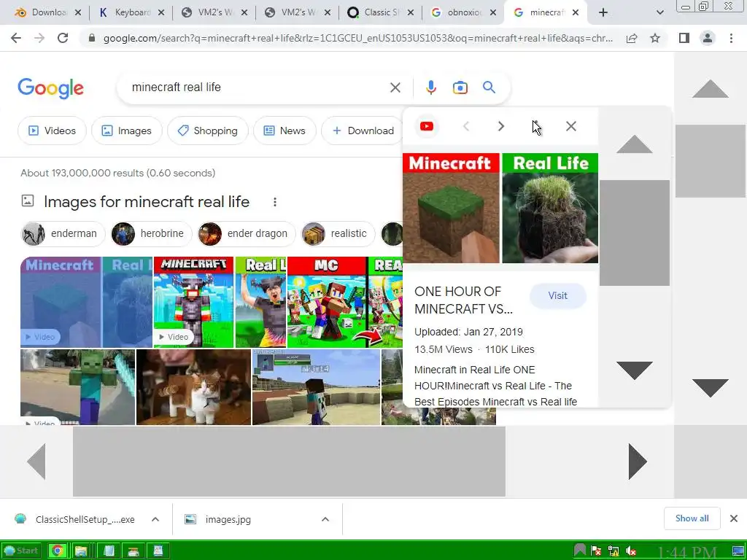The height and width of the screenshot is (560, 747).
Task: Open the Chrome profile menu
Action: tap(708, 38)
